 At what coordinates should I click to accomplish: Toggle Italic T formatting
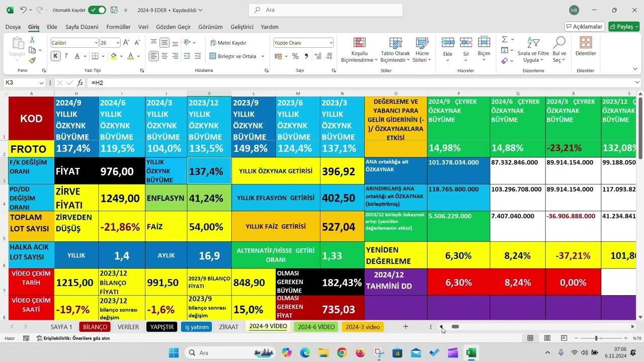66,56
